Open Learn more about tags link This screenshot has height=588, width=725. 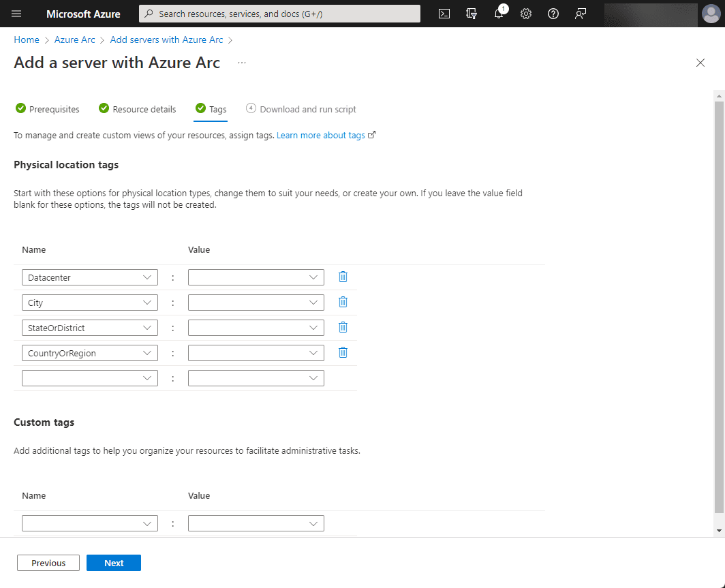[x=326, y=135]
